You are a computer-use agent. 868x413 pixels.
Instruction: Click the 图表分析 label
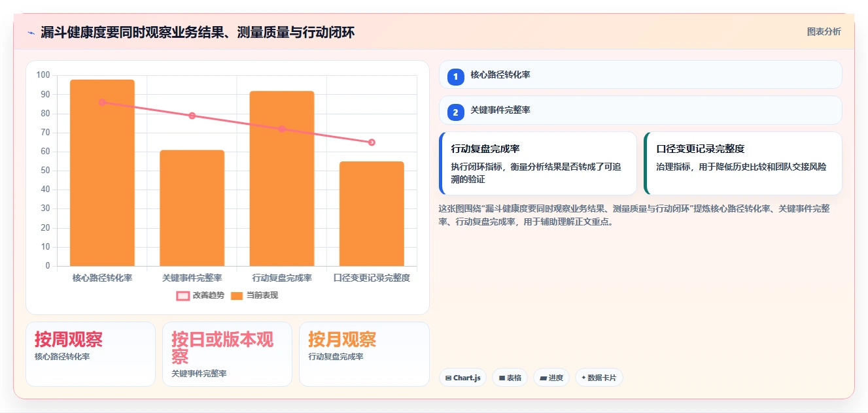824,31
